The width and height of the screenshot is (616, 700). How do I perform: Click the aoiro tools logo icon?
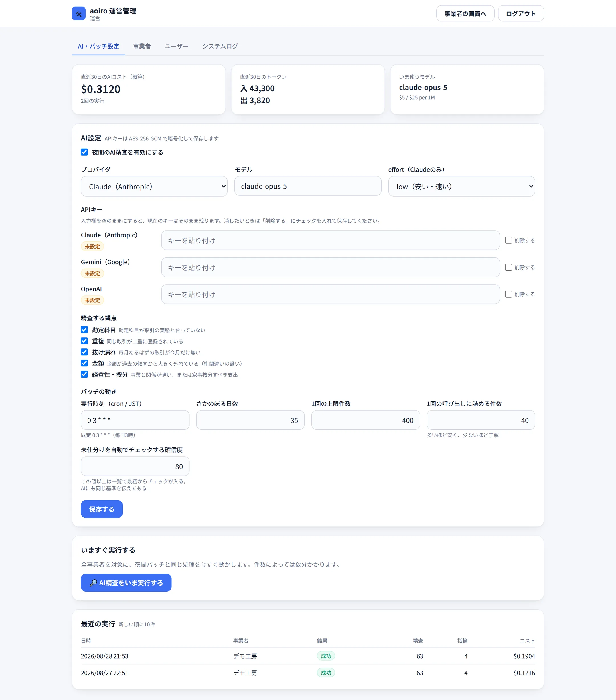(78, 14)
